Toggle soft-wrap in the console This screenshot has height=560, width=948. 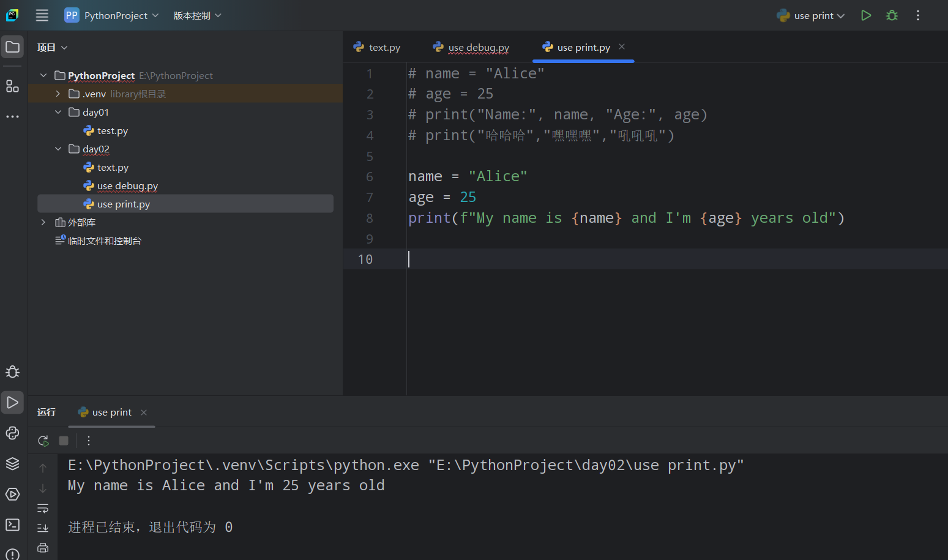[43, 509]
